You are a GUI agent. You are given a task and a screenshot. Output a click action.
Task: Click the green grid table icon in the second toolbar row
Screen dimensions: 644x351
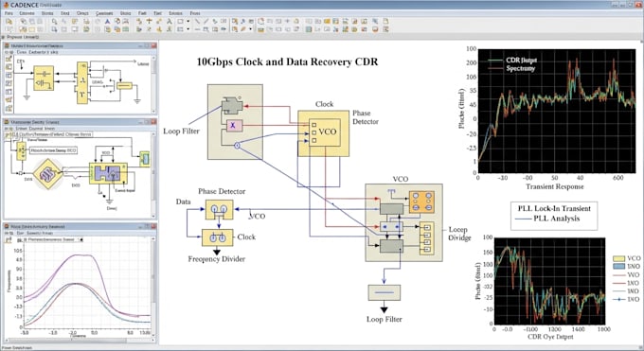click(309, 29)
